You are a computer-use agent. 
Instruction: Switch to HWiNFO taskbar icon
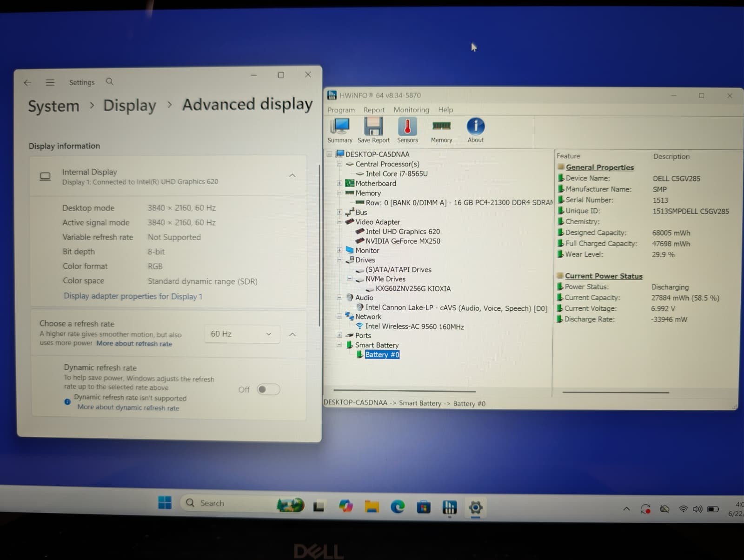pyautogui.click(x=449, y=507)
